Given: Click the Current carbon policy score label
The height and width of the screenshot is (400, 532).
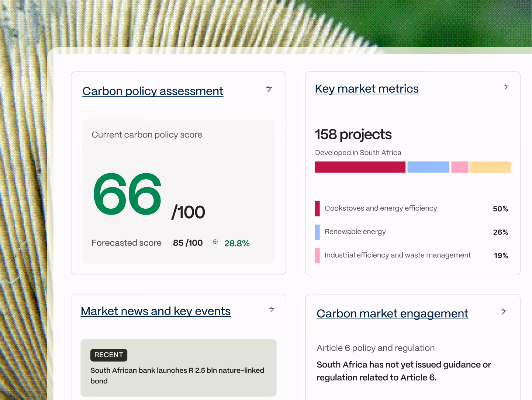Looking at the screenshot, I should tap(147, 135).
